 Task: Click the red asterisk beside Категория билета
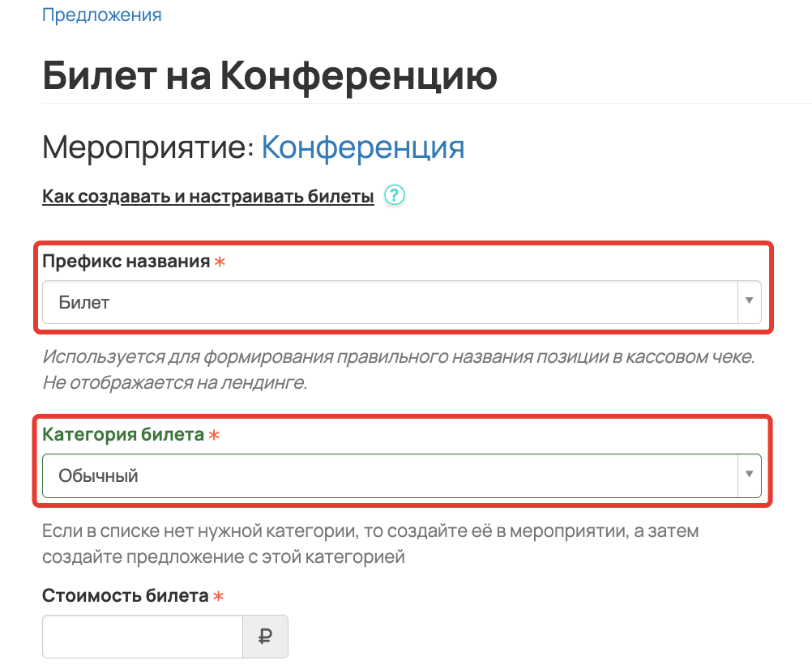(x=214, y=435)
